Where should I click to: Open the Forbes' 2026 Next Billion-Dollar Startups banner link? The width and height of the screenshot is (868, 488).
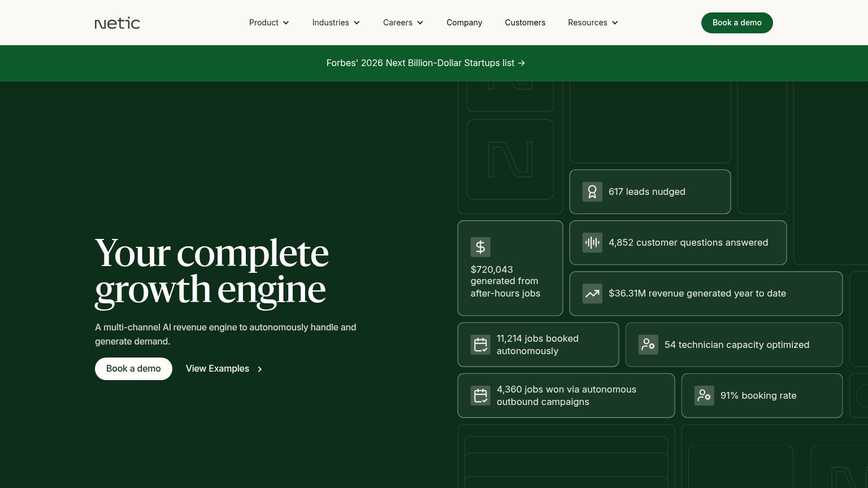(426, 63)
